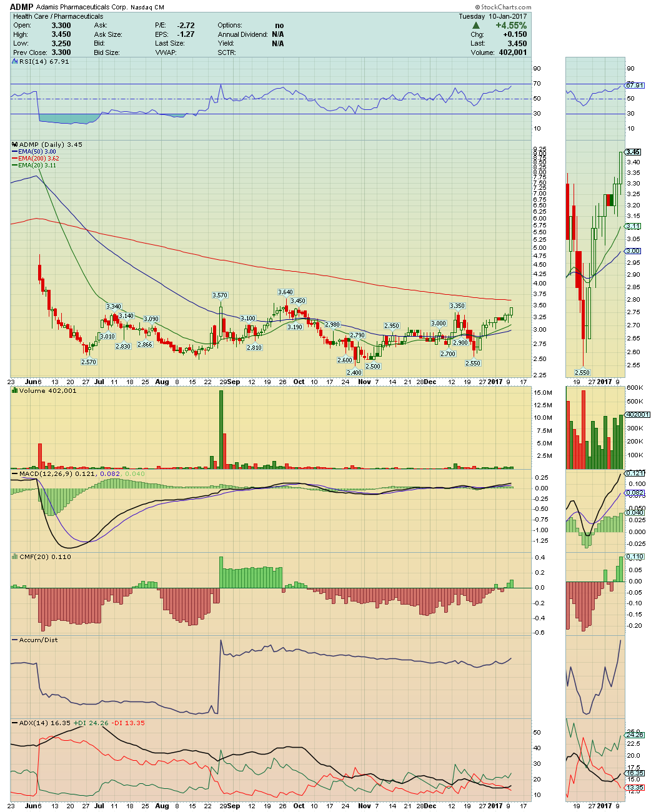Click the EMA(50) 3.00 legend text
This screenshot has width=656, height=812.
pyautogui.click(x=37, y=152)
